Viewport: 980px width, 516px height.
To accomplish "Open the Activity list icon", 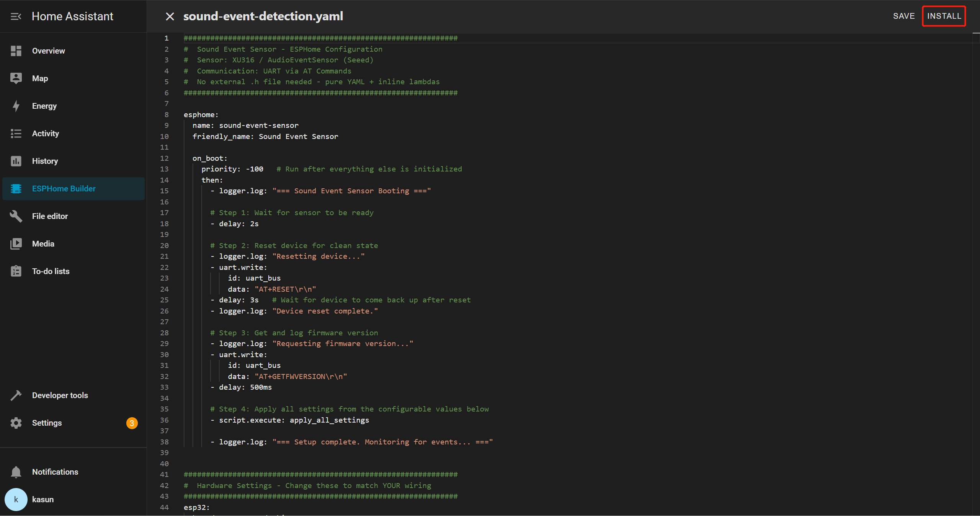I will [16, 134].
